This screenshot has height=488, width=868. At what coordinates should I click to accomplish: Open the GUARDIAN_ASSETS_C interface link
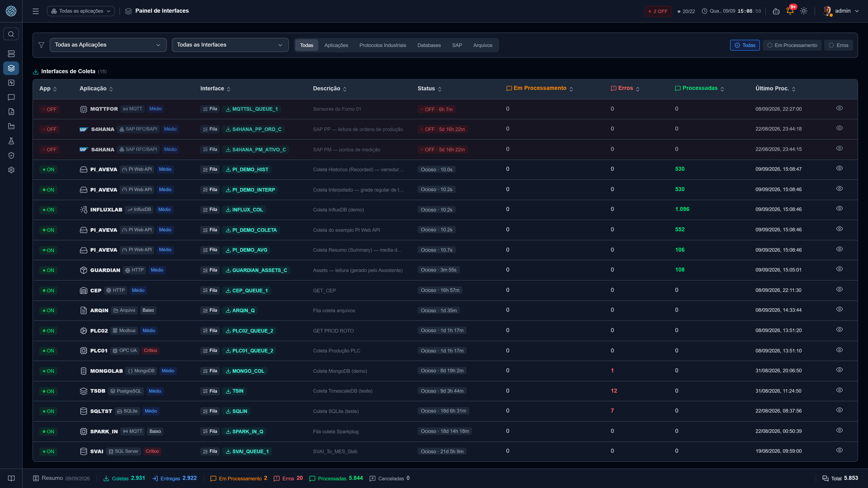(256, 270)
